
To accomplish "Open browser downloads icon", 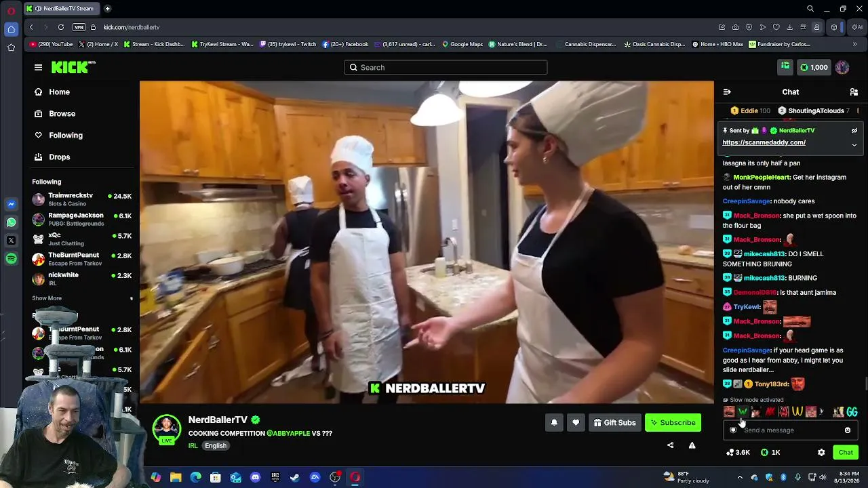I will (790, 27).
